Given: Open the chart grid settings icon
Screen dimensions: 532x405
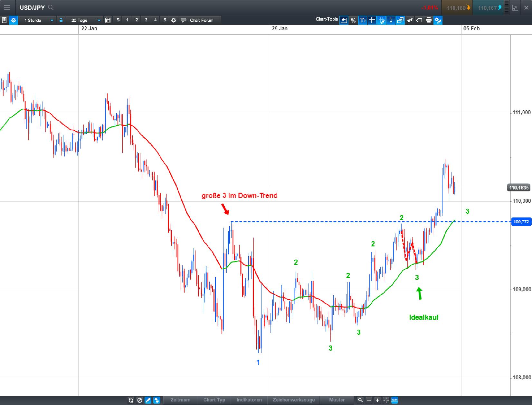Looking at the screenshot, I should [372, 20].
